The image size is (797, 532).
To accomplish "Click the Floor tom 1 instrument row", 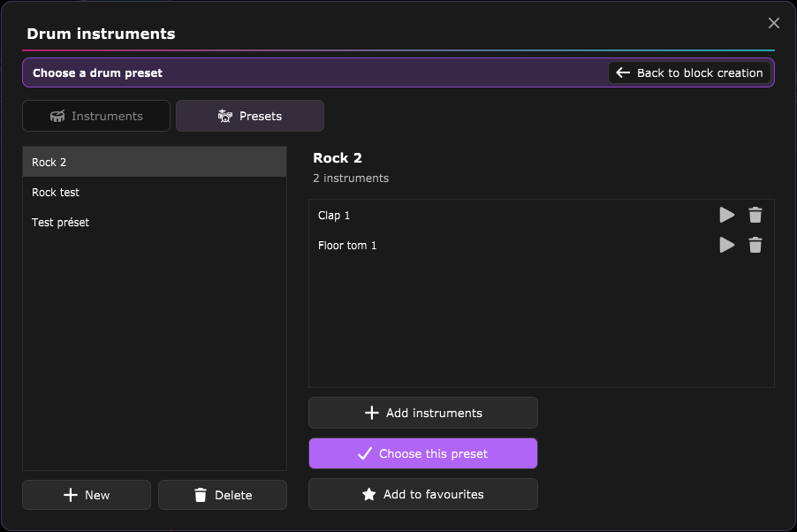I will (x=542, y=245).
